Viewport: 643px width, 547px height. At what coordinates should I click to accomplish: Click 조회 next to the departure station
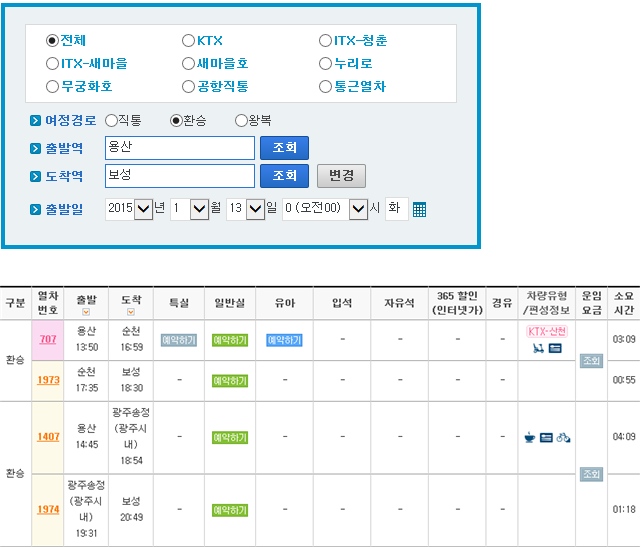click(284, 148)
